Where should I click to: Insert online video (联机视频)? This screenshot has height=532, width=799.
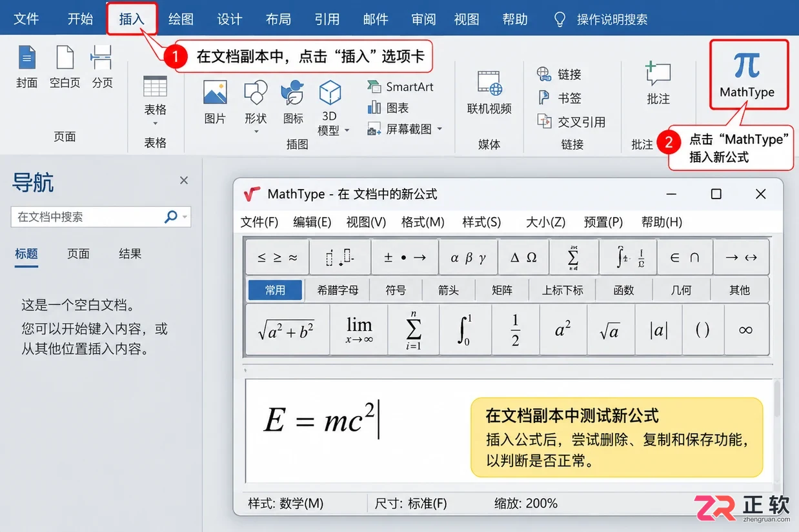pyautogui.click(x=489, y=93)
